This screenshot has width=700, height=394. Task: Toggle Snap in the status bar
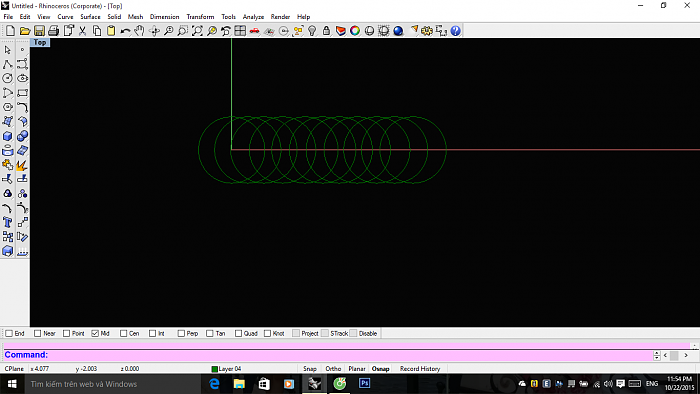310,369
